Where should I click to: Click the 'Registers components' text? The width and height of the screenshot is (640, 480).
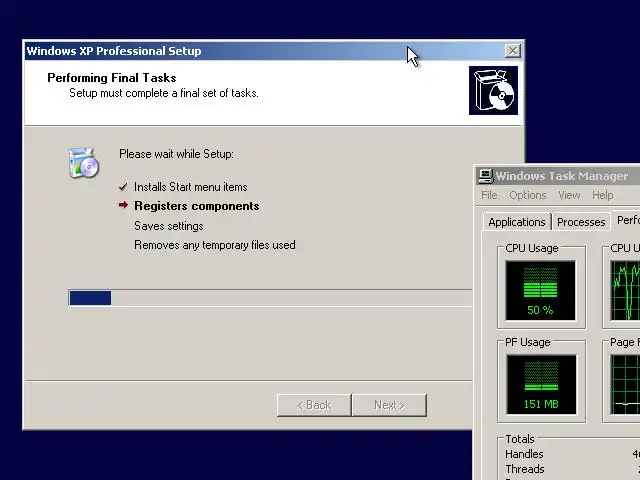(197, 206)
